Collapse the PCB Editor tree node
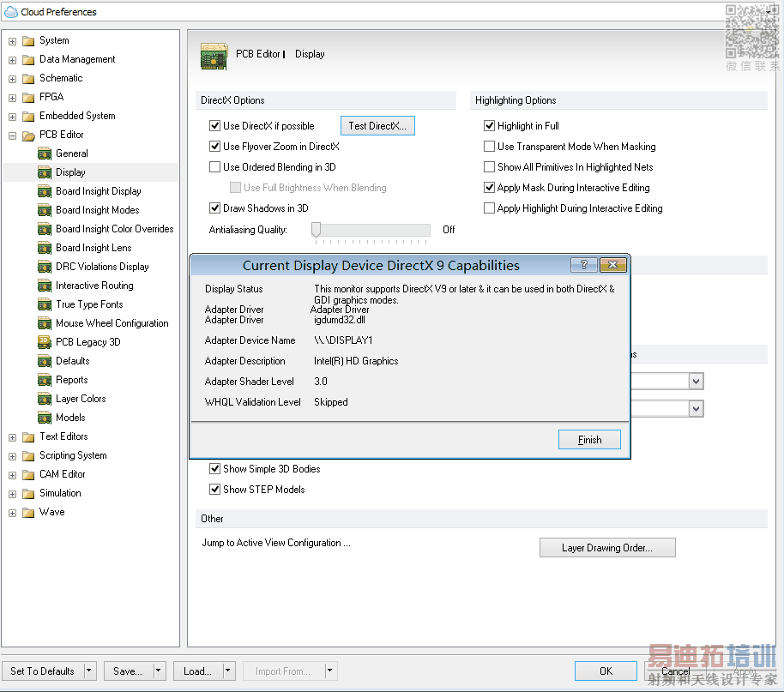This screenshot has width=784, height=692. [13, 135]
